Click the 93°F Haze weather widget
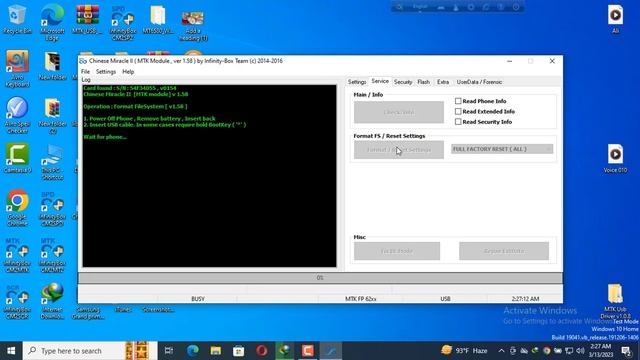640x360 pixels. pyautogui.click(x=464, y=351)
